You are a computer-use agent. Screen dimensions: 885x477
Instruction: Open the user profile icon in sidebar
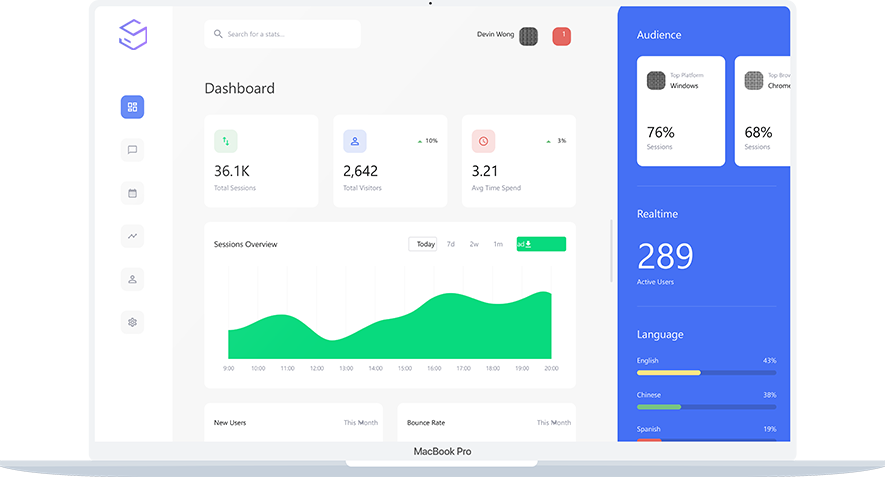pos(132,279)
